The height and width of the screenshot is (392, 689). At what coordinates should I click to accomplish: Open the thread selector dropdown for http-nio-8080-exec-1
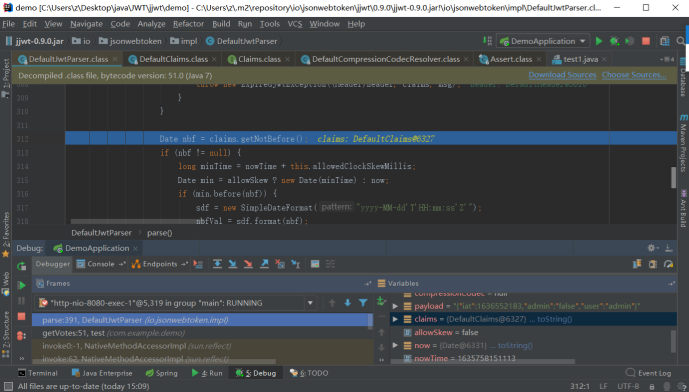click(310, 303)
